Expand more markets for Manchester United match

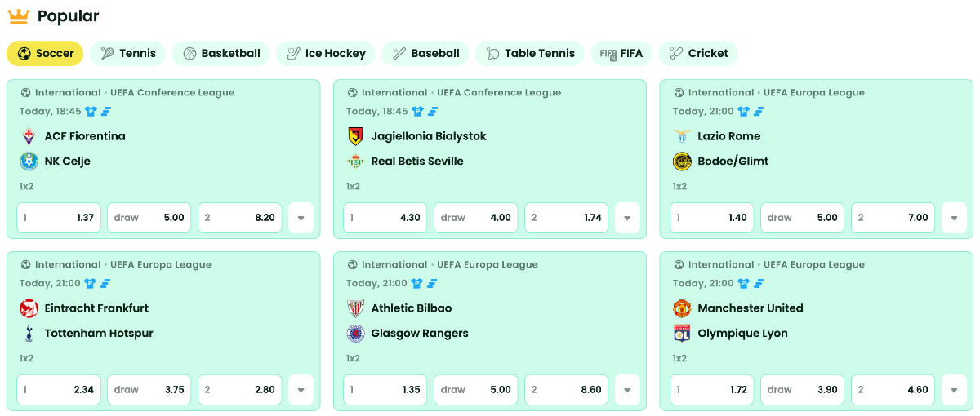click(954, 390)
